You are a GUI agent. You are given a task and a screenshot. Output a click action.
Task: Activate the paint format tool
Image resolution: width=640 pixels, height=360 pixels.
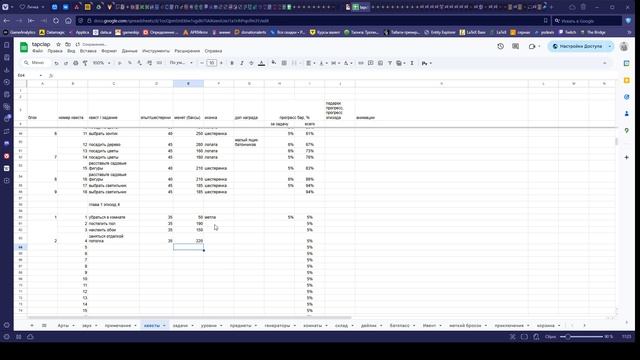pos(85,63)
